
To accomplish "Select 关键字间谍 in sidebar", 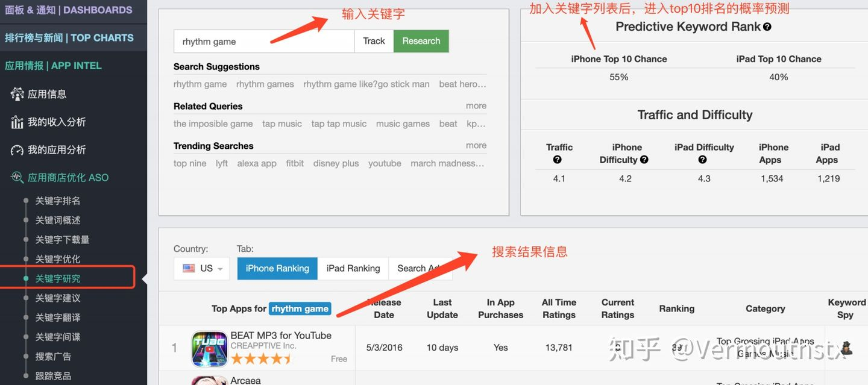I will pos(58,337).
